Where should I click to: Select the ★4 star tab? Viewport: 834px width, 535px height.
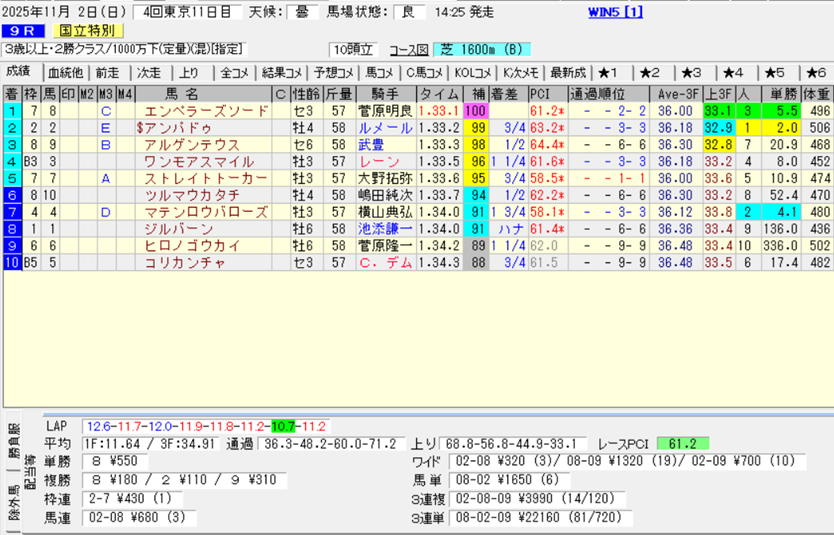(733, 72)
